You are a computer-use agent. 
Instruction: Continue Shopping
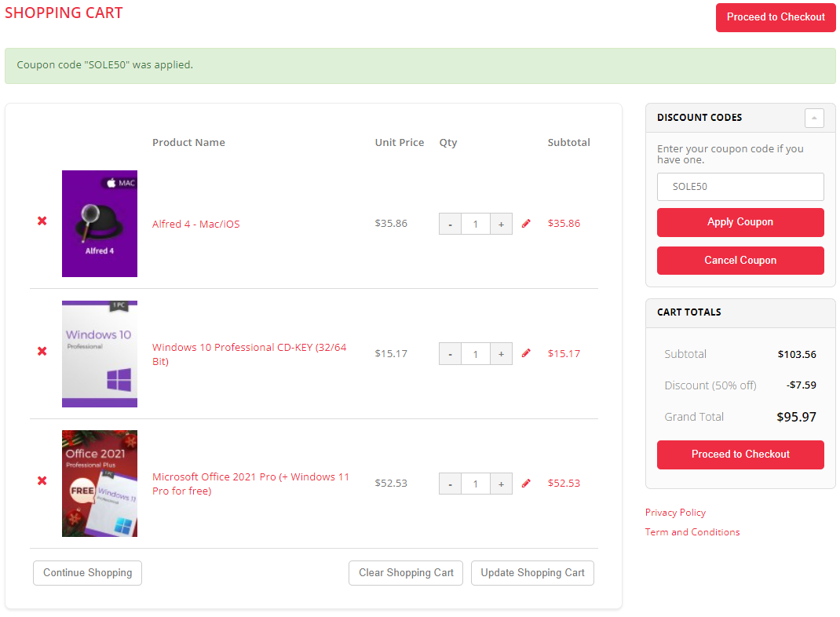(x=87, y=572)
